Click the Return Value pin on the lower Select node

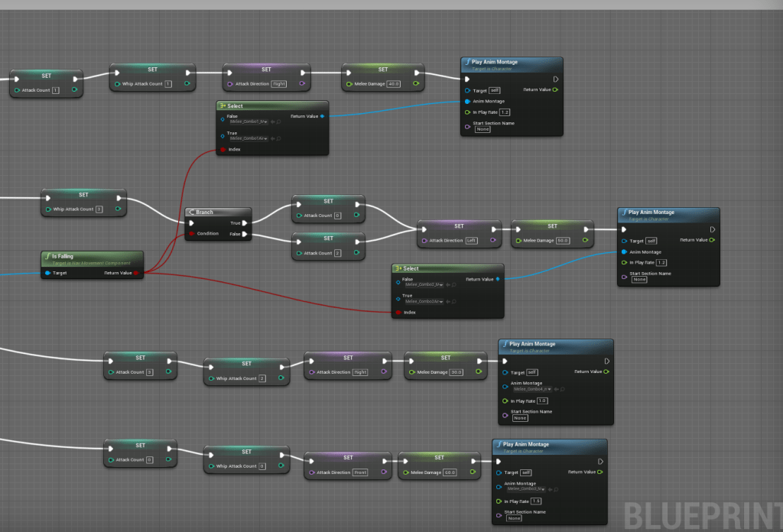click(x=498, y=279)
